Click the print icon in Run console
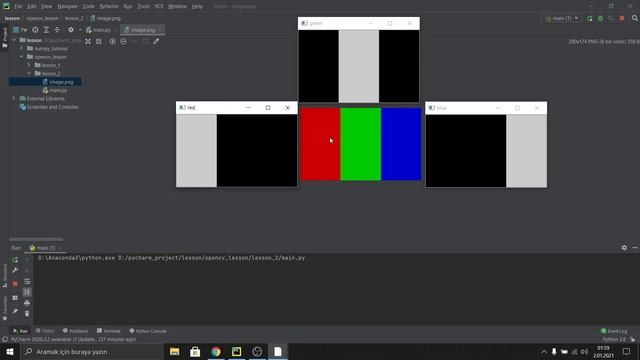This screenshot has width=640, height=360. coord(27,303)
